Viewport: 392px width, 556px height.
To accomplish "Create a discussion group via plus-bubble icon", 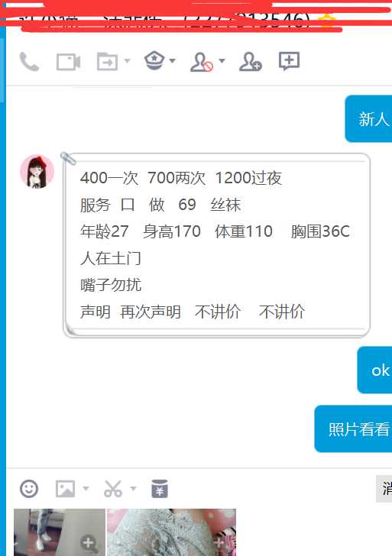I will coord(289,61).
